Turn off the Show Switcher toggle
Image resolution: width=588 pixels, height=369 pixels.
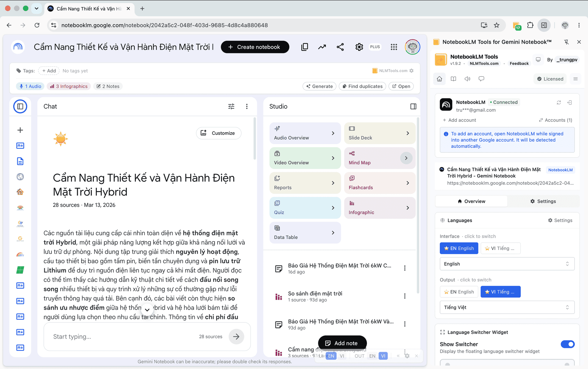point(567,344)
